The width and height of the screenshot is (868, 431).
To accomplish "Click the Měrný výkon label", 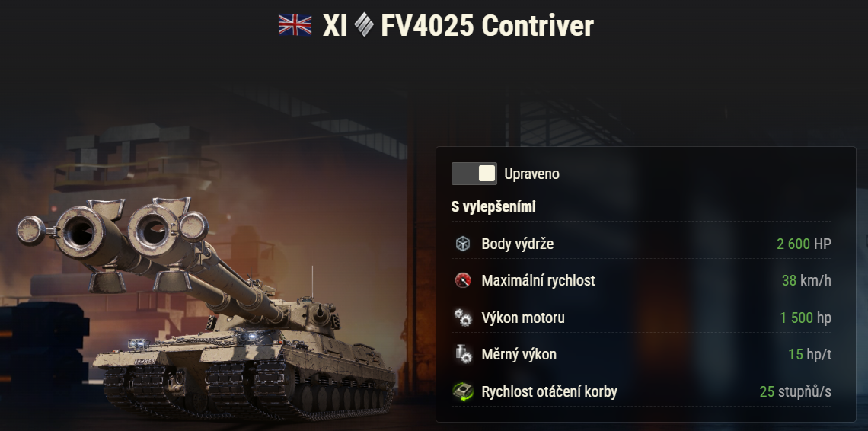I will [519, 355].
